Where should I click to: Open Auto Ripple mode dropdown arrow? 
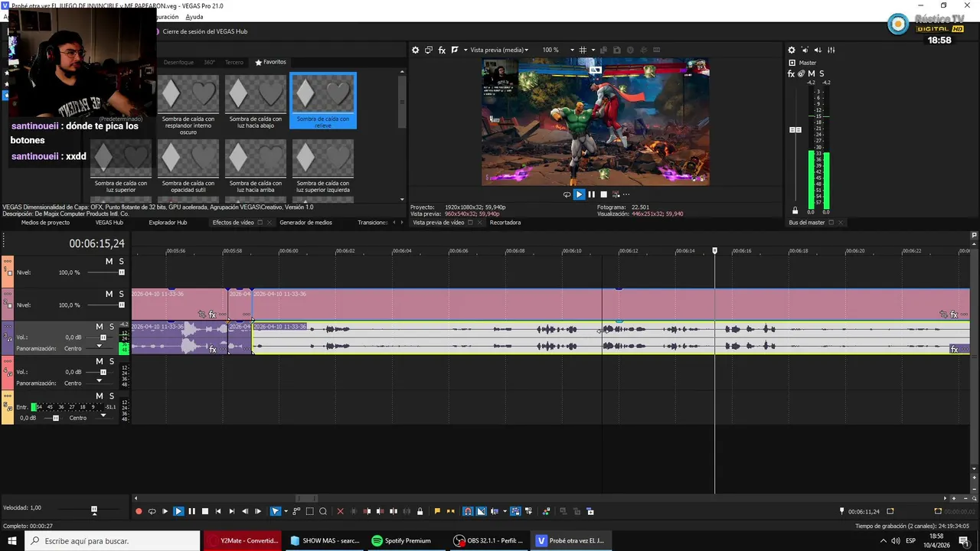[x=505, y=511]
